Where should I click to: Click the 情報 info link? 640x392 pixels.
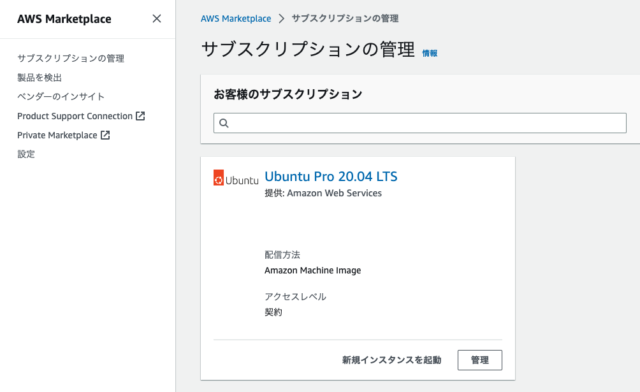click(x=430, y=53)
